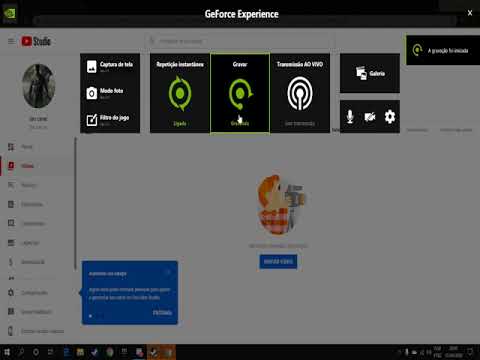Open Filtro do jogo option
The height and width of the screenshot is (360, 480).
(x=108, y=120)
